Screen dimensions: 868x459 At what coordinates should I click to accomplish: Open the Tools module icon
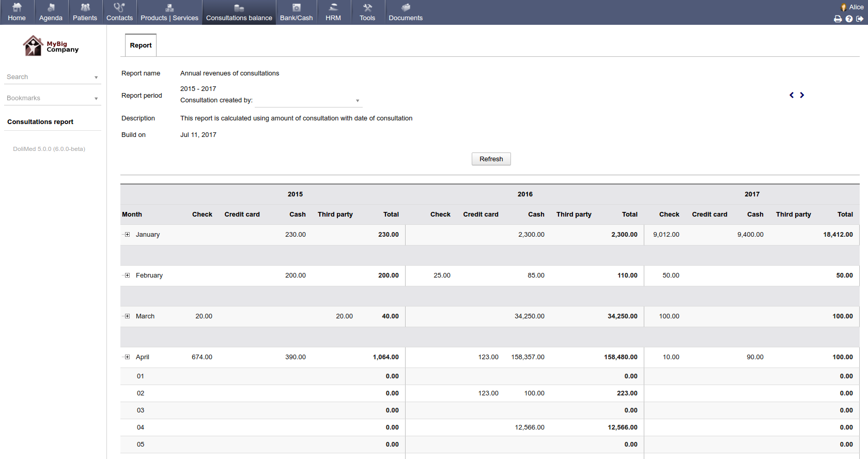[367, 7]
